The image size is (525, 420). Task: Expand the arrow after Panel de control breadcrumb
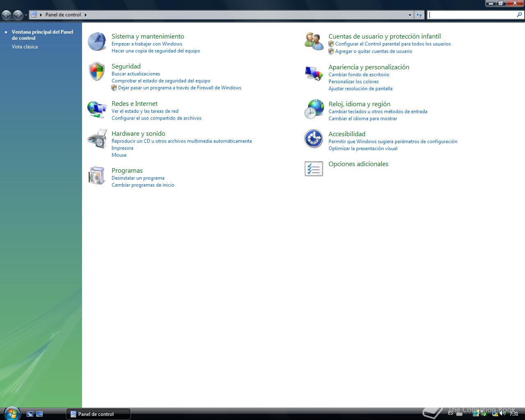click(86, 15)
